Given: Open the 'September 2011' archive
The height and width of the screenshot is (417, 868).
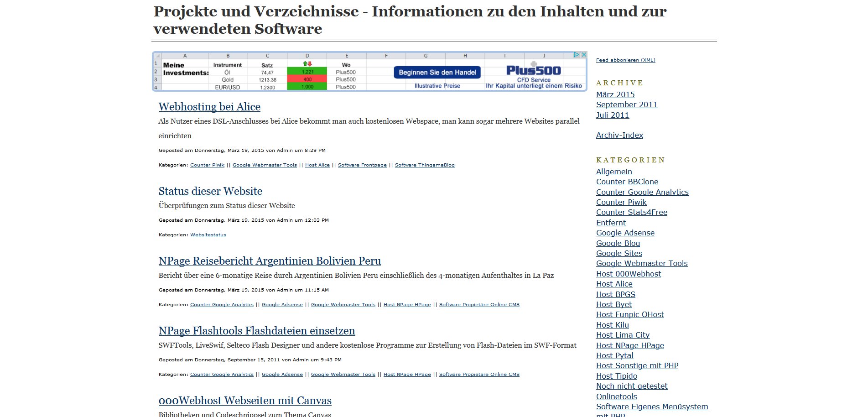Looking at the screenshot, I should pyautogui.click(x=627, y=104).
